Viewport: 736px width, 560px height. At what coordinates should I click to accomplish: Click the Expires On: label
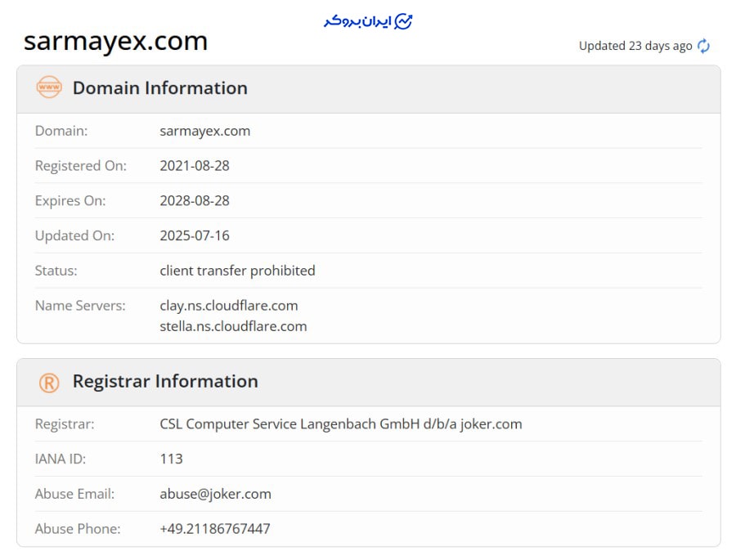[70, 201]
